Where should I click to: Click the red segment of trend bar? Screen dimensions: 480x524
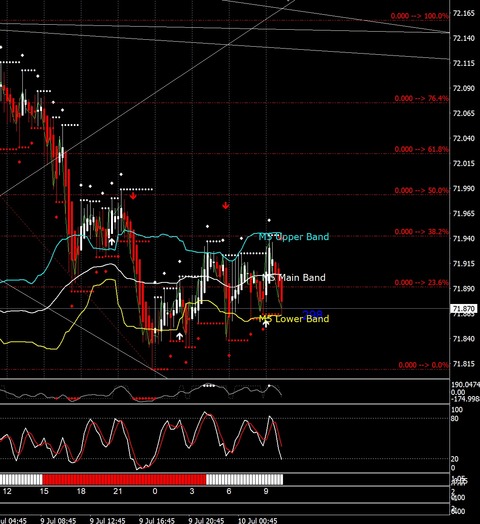124,479
